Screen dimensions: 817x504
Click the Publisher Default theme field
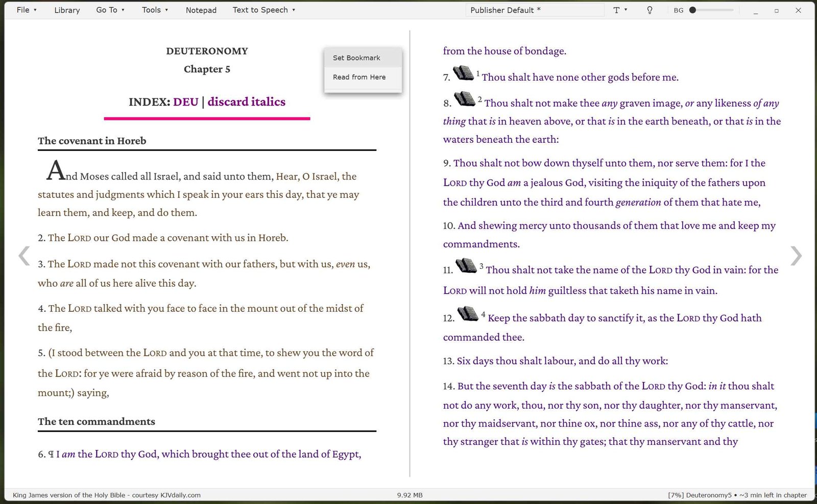tap(535, 10)
